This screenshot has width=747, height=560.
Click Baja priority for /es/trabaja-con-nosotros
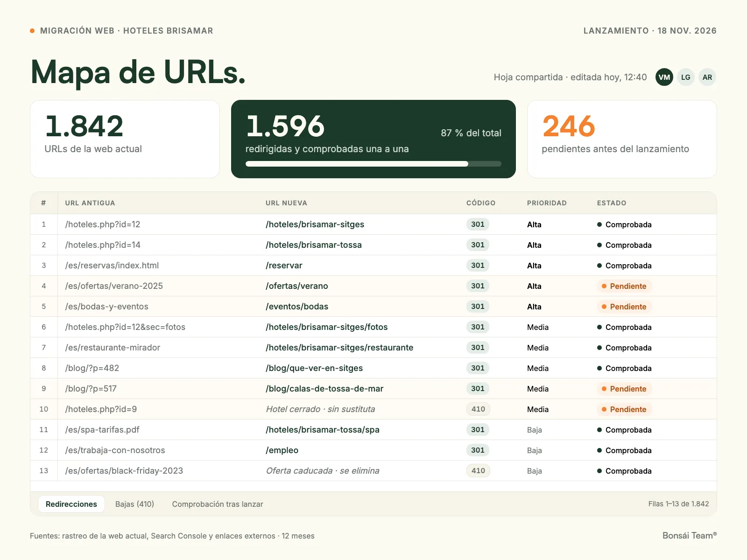(x=535, y=450)
